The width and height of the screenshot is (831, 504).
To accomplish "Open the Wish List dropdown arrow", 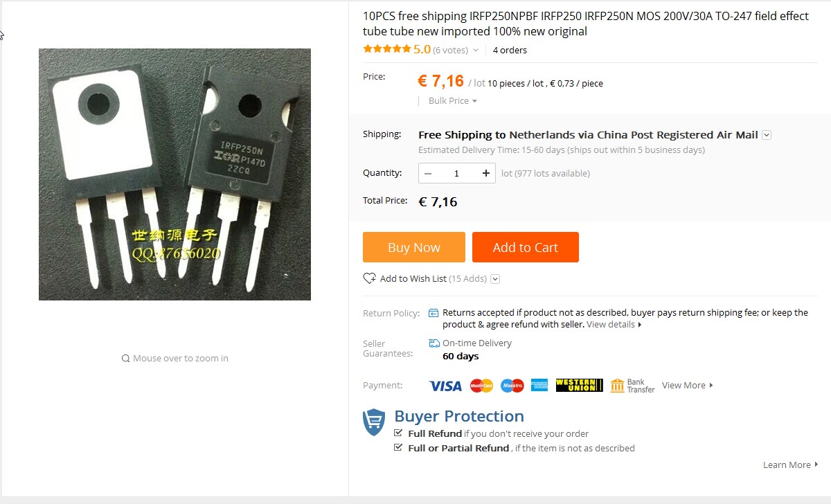I will [x=495, y=279].
